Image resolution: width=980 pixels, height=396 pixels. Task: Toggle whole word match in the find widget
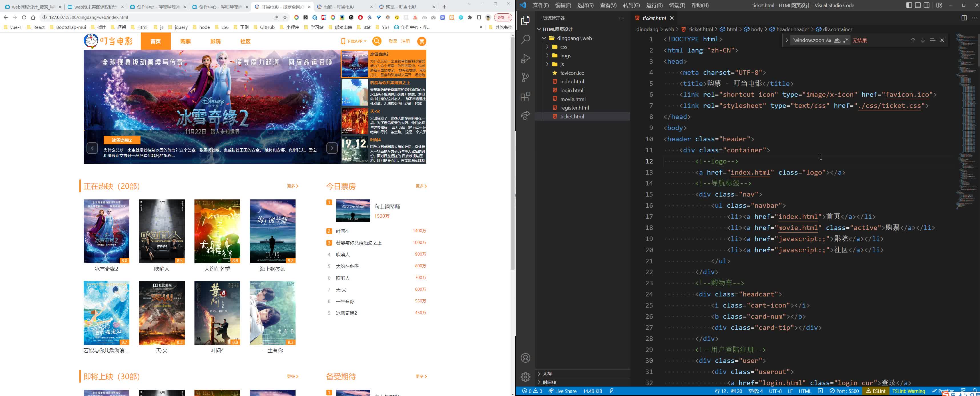click(837, 40)
